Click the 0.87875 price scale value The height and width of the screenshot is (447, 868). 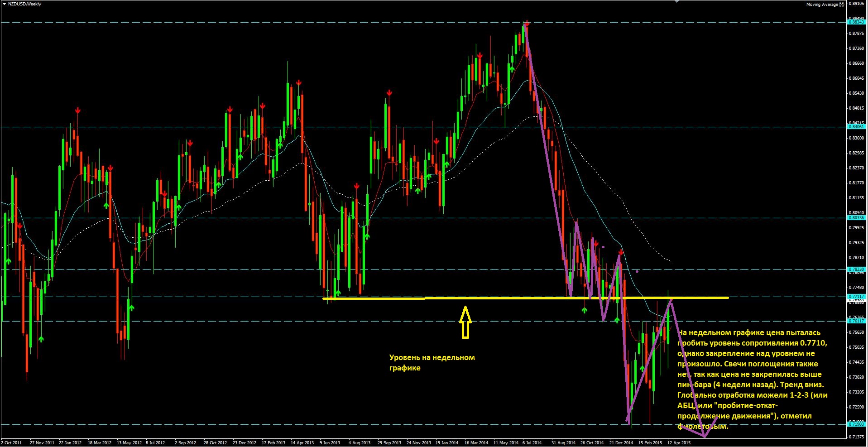[856, 34]
